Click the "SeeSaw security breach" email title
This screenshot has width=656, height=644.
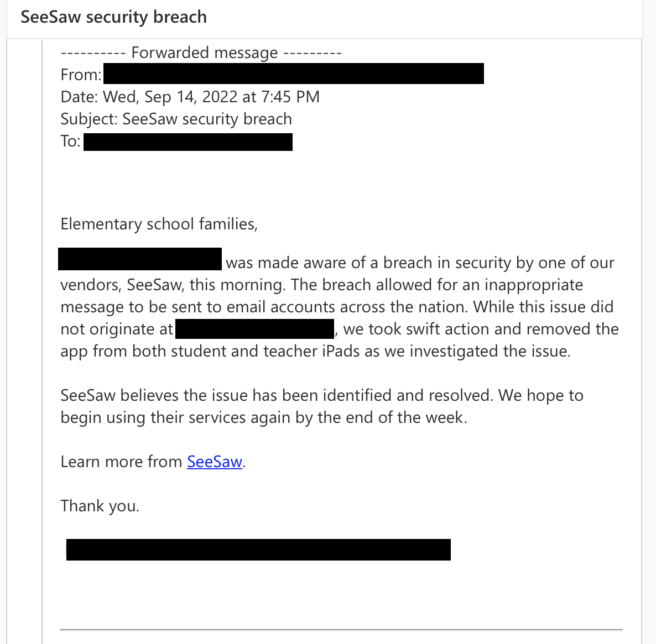point(113,17)
